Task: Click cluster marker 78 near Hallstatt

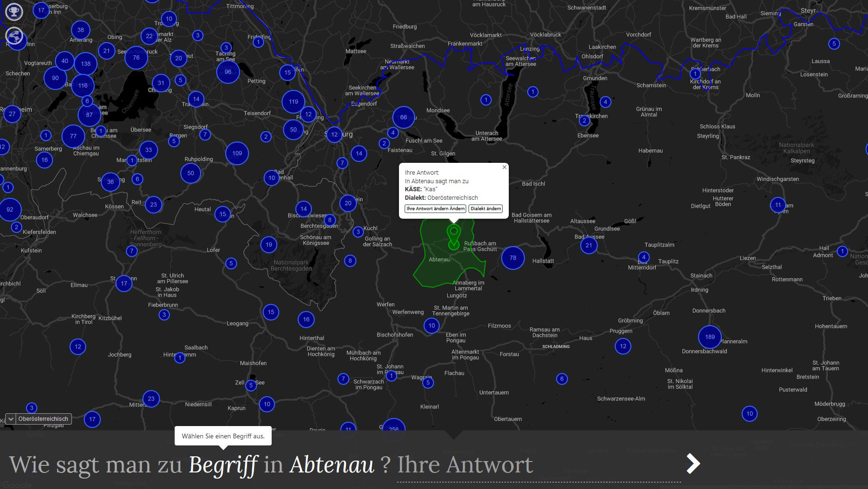Action: click(513, 258)
